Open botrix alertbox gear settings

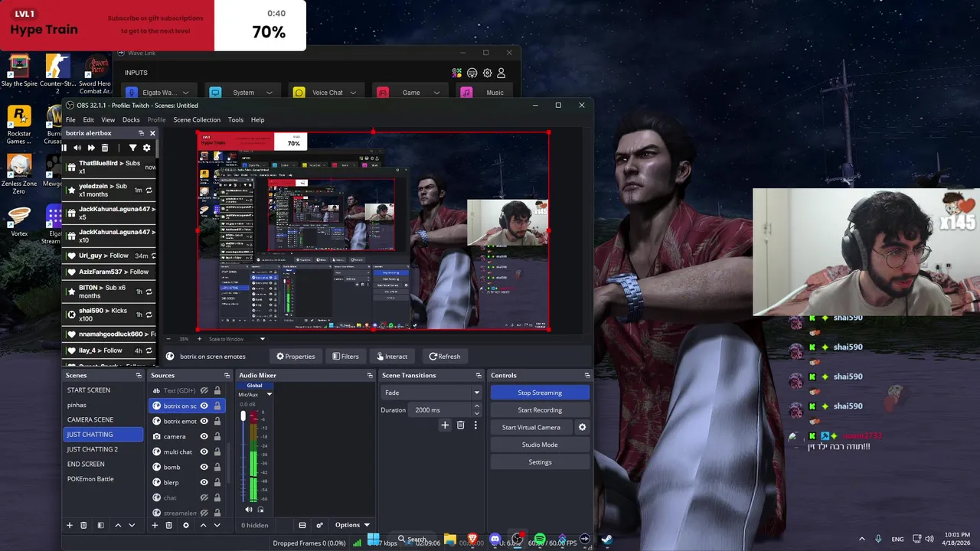146,148
